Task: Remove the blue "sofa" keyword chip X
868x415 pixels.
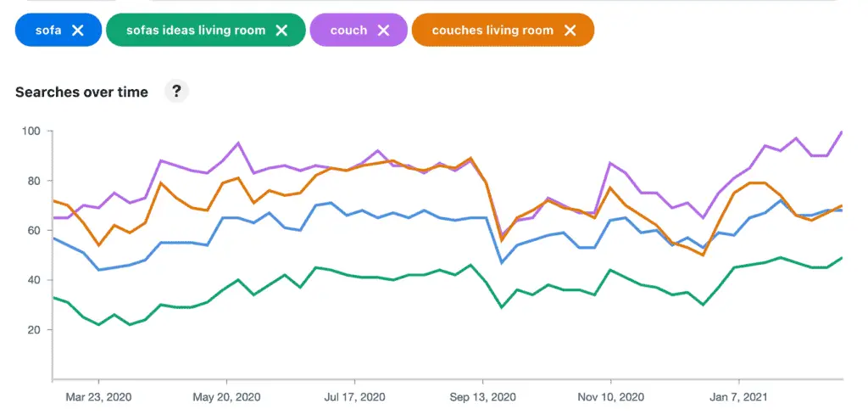Action: [x=78, y=30]
